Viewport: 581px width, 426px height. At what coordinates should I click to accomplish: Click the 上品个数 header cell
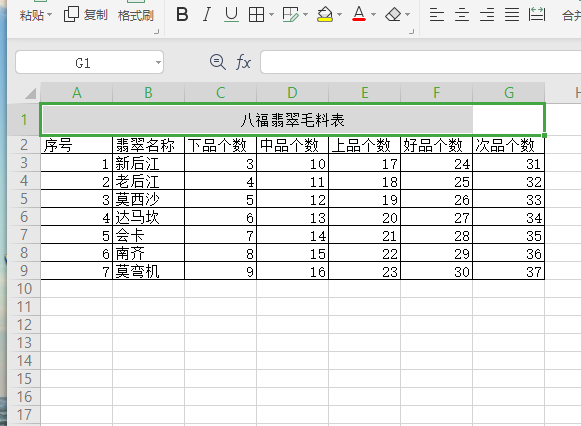[364, 145]
